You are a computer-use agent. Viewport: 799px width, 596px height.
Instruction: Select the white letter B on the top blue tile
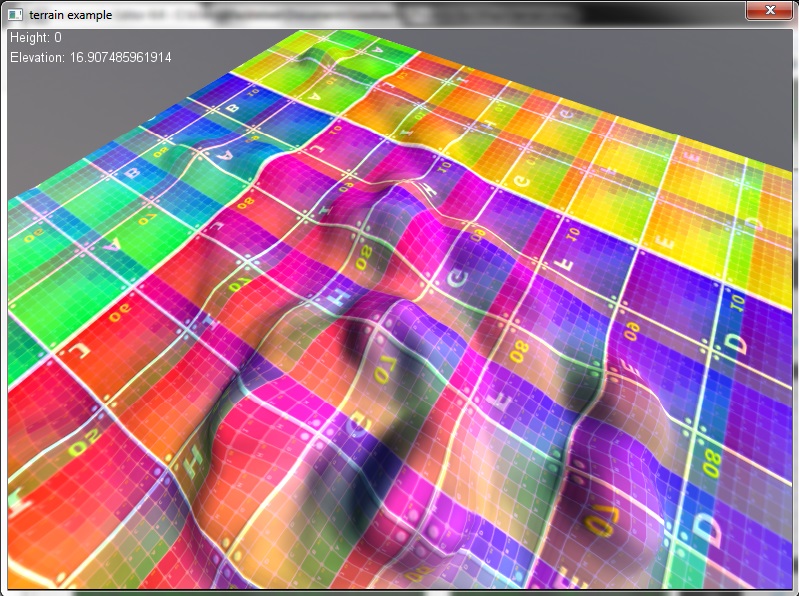[x=234, y=107]
